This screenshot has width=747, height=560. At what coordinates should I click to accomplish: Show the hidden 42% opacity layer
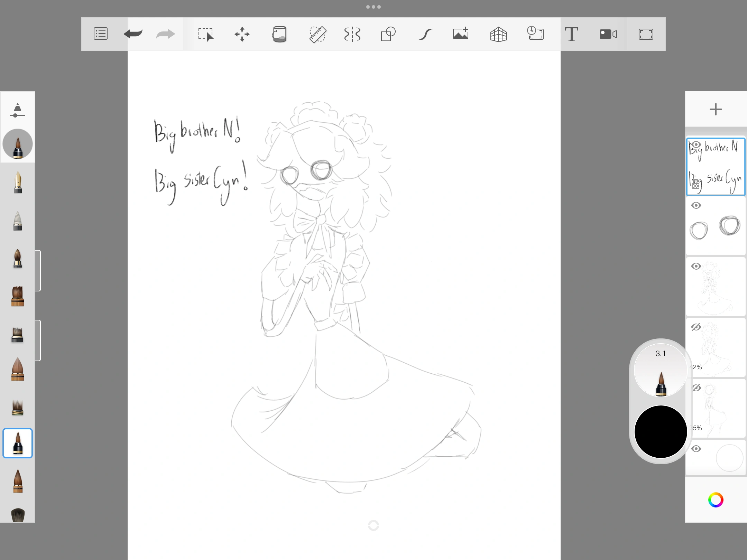click(696, 327)
